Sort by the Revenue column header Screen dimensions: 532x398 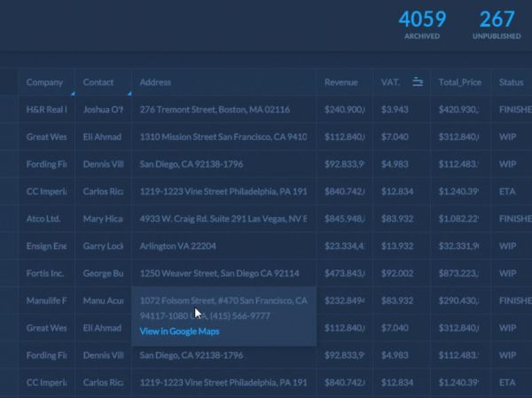tap(340, 82)
